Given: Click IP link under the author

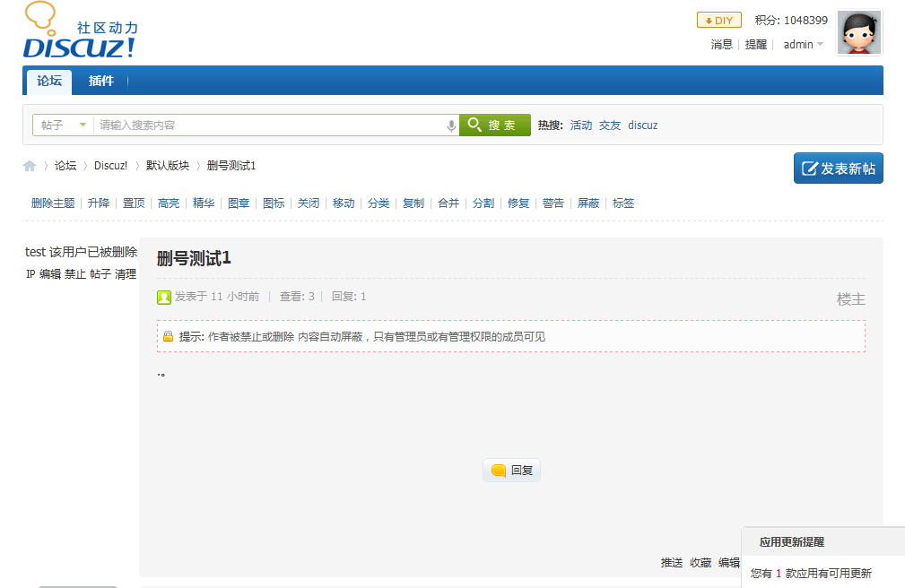Looking at the screenshot, I should coord(30,274).
